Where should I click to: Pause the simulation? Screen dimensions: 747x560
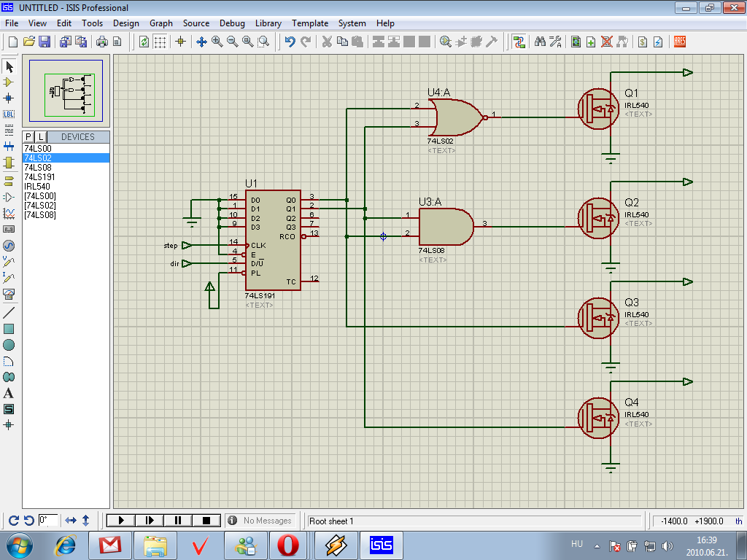coord(178,521)
